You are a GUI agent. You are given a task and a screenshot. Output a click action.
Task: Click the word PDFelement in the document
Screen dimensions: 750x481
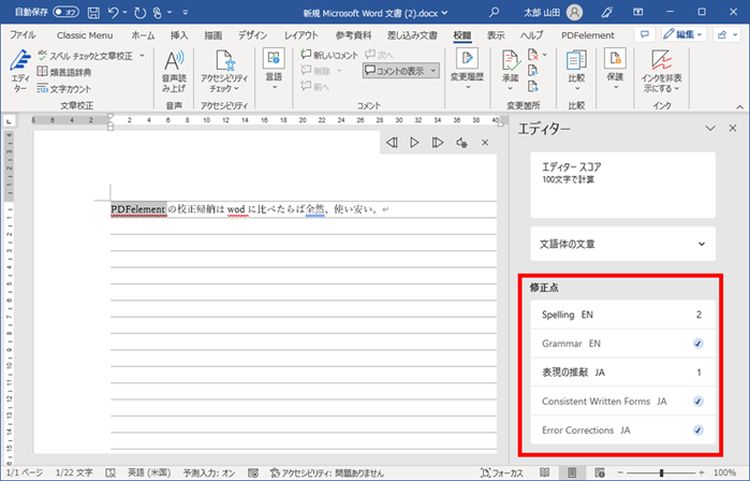[138, 209]
